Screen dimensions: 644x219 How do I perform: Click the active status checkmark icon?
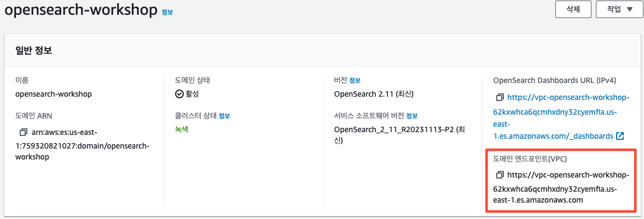[x=179, y=94]
